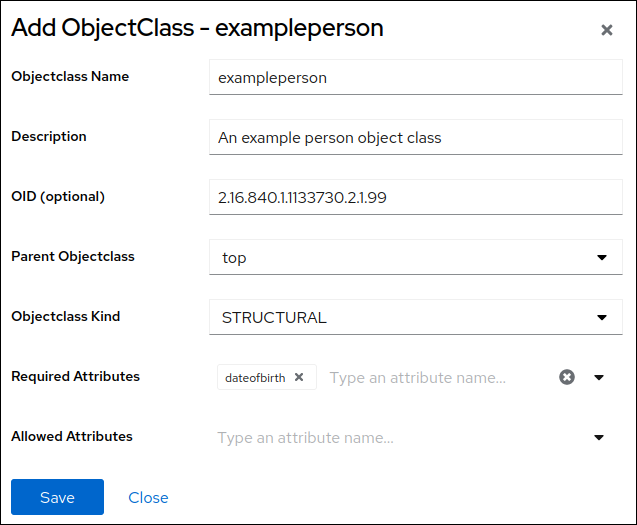Click the Close link beside Save

point(148,497)
